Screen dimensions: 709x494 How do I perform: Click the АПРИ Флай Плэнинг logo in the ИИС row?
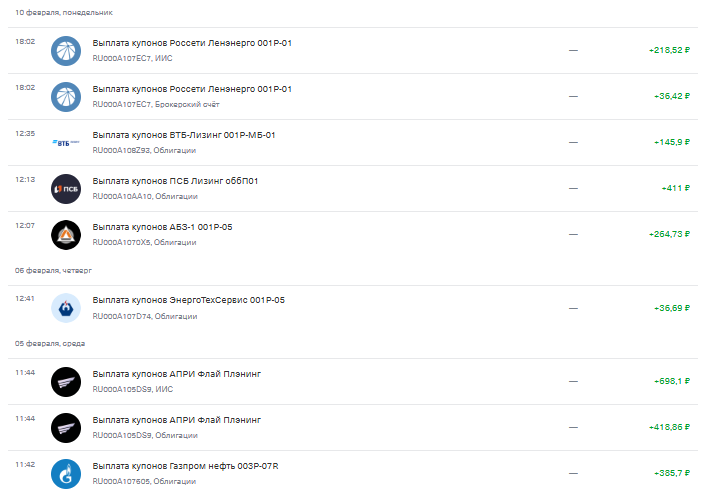[66, 382]
